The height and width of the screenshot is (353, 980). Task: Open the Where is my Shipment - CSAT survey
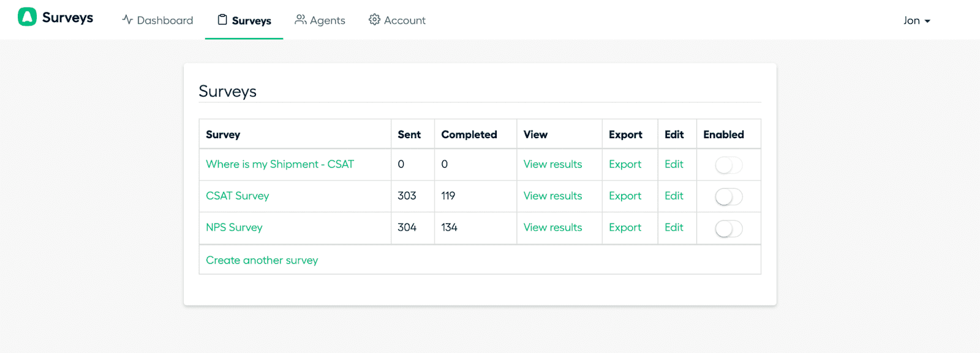point(280,165)
